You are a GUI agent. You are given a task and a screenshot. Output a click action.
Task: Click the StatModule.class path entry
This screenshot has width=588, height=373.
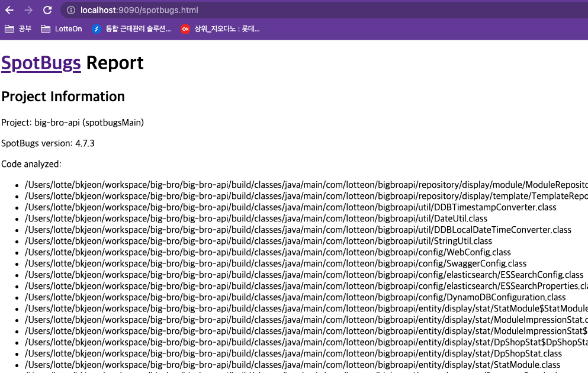(x=293, y=365)
